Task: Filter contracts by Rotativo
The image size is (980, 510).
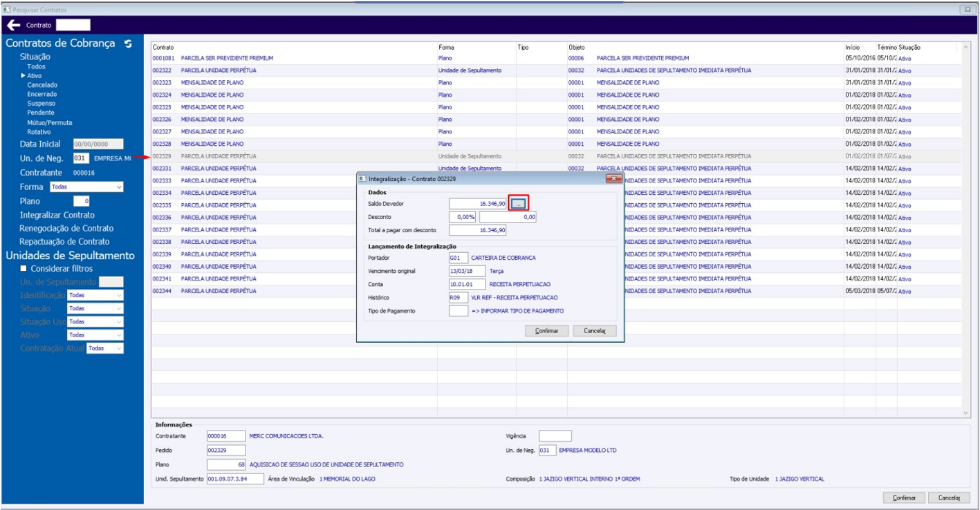Action: click(39, 131)
